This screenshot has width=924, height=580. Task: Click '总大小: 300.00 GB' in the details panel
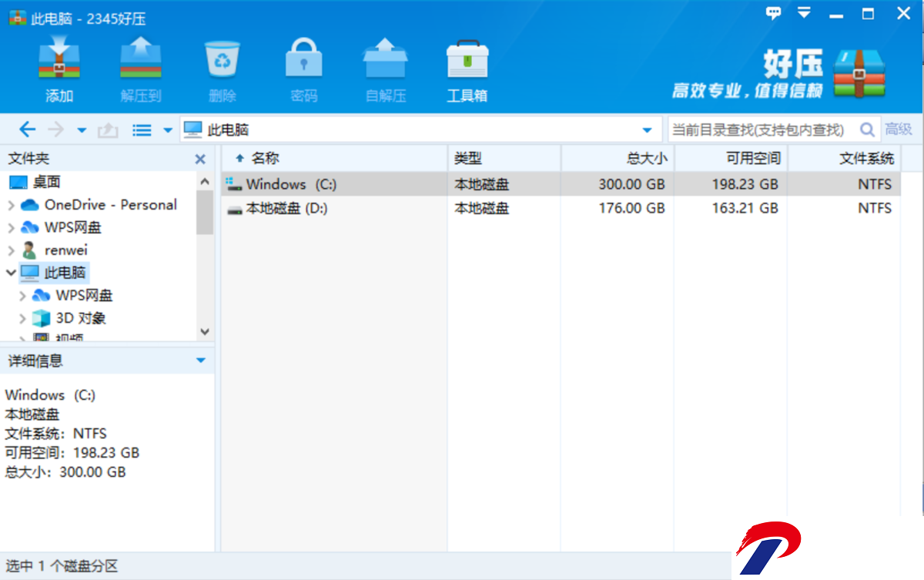click(65, 472)
